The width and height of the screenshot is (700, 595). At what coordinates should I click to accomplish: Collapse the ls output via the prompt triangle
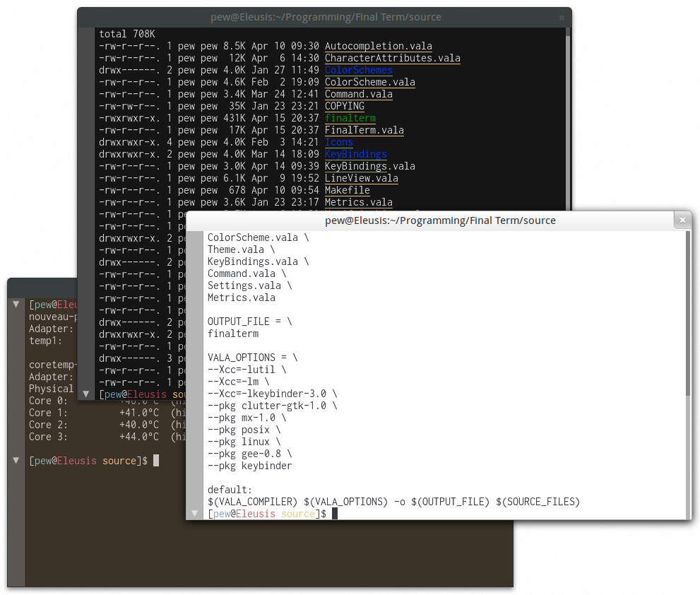[x=86, y=394]
